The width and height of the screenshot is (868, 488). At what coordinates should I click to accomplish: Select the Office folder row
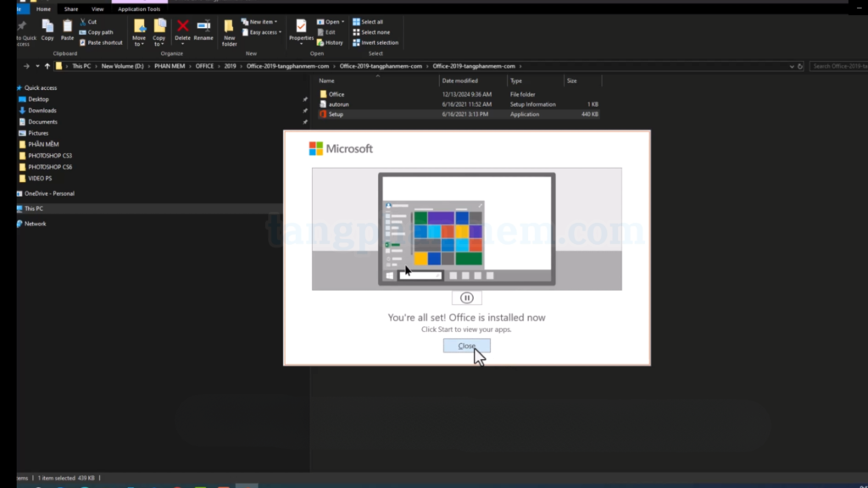(x=459, y=94)
